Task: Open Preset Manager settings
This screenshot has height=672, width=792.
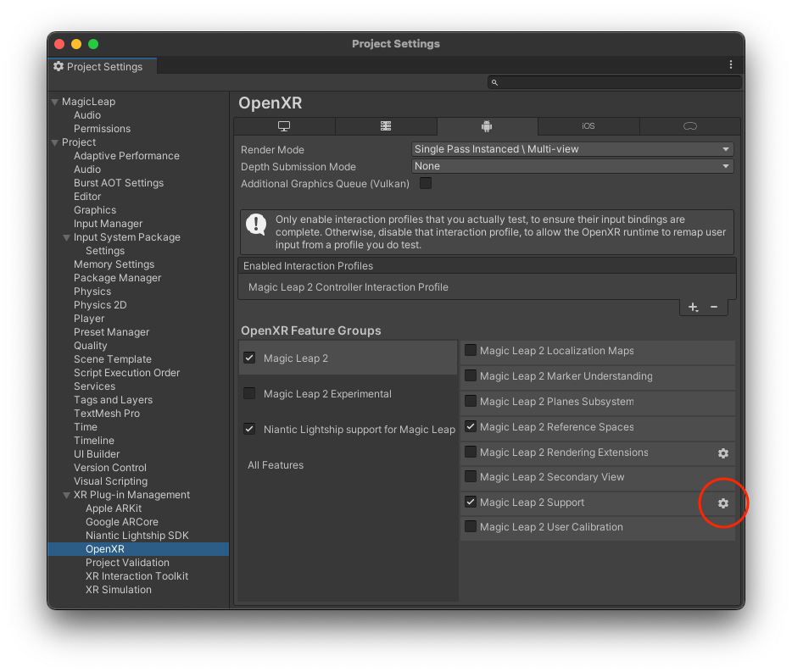Action: click(x=112, y=332)
